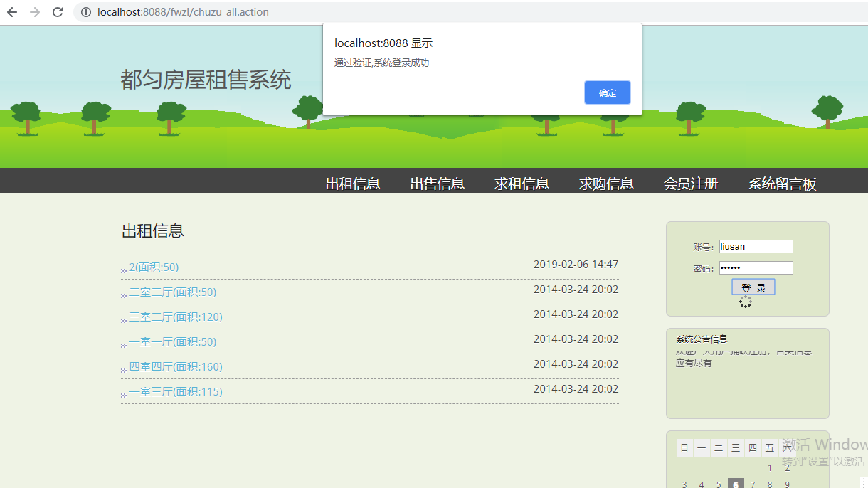The width and height of the screenshot is (868, 488).
Task: Click the date beside 一室三厅(面积:115)
Action: pyautogui.click(x=576, y=389)
